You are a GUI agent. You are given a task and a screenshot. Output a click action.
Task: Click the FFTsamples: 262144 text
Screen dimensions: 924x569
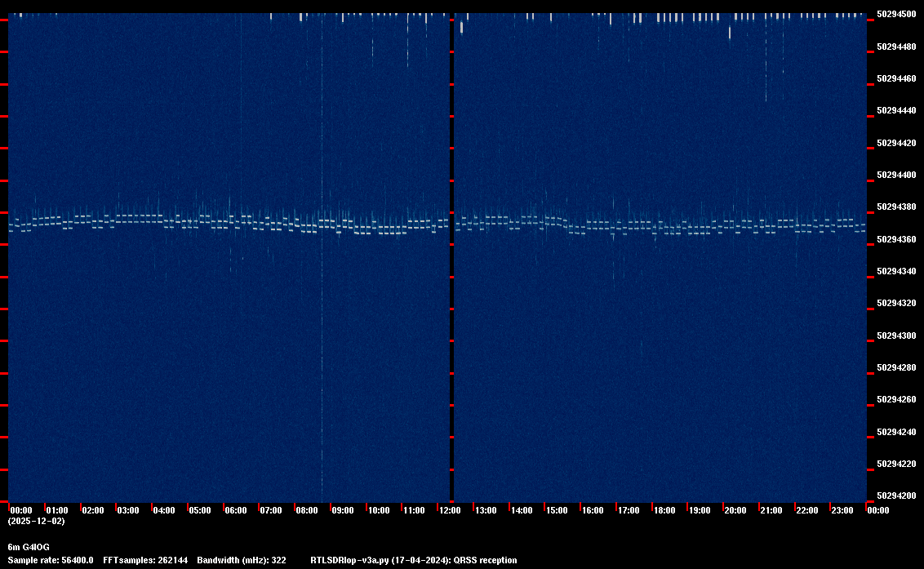(145, 560)
